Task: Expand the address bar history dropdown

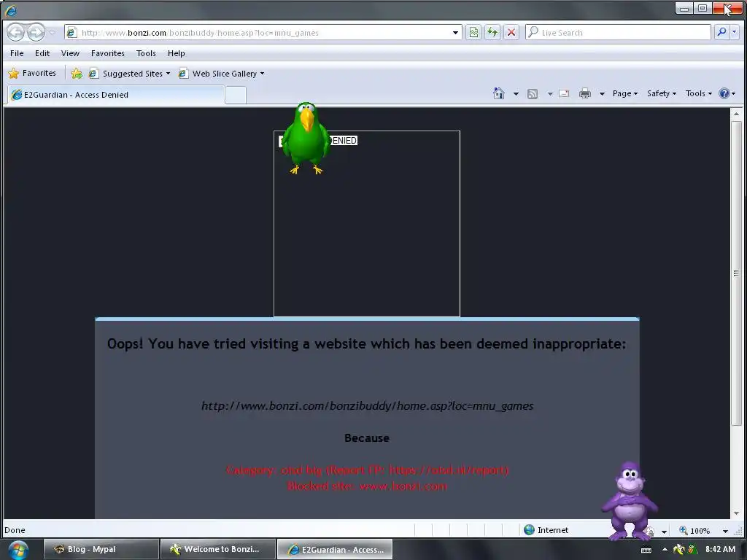Action: click(x=455, y=33)
